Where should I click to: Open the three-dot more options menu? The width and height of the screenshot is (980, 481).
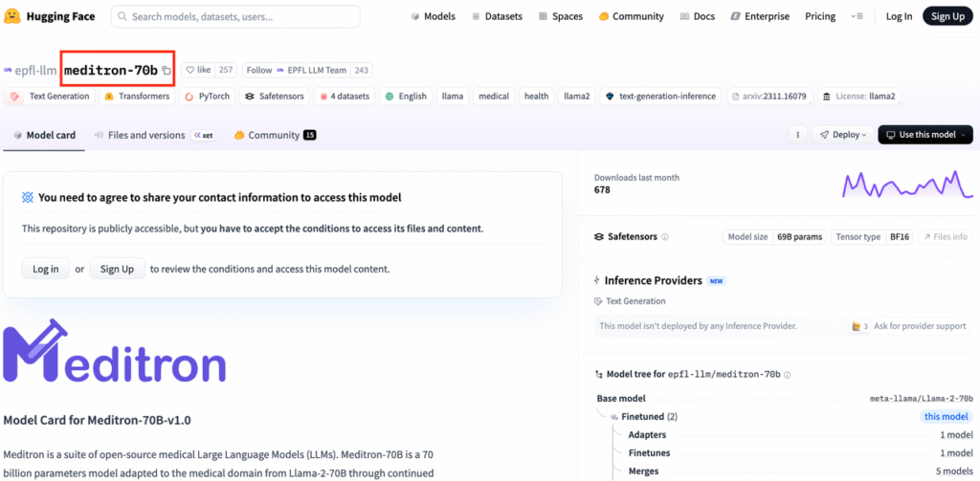click(796, 135)
